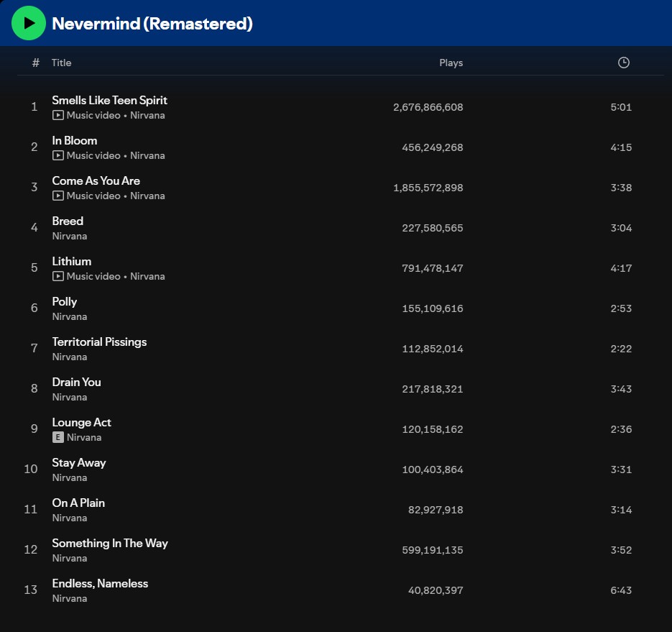Viewport: 672px width, 632px height.
Task: Open the song On A Plain
Action: click(78, 503)
